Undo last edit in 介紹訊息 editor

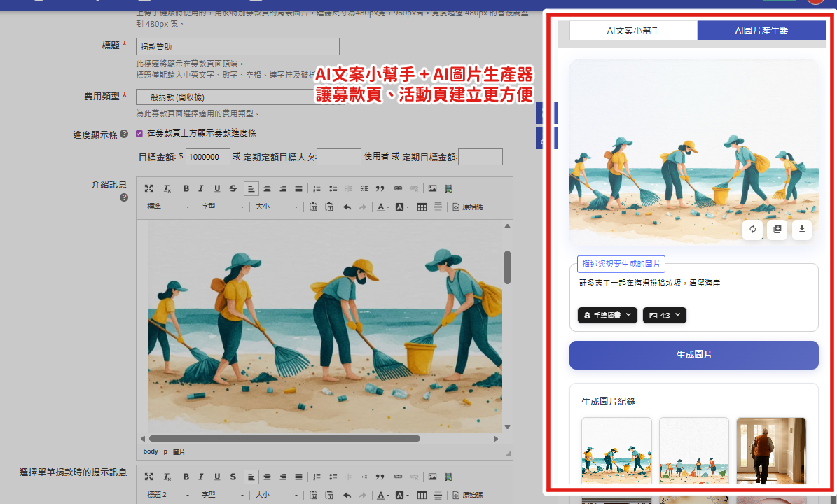coord(347,207)
